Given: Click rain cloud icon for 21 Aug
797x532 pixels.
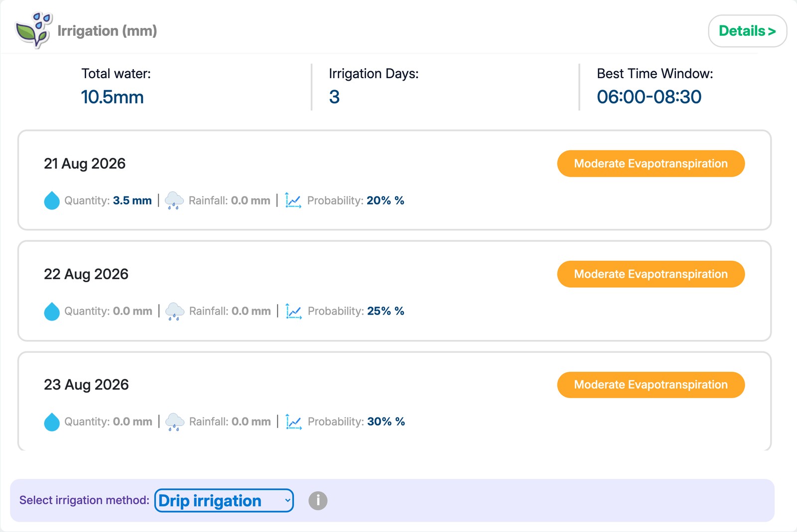Looking at the screenshot, I should (x=174, y=201).
